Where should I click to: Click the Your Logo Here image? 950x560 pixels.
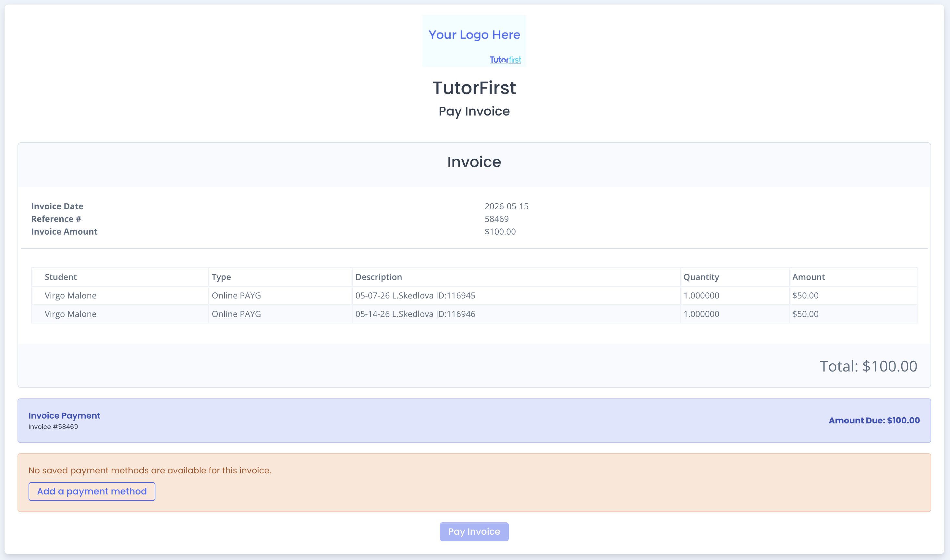[474, 41]
